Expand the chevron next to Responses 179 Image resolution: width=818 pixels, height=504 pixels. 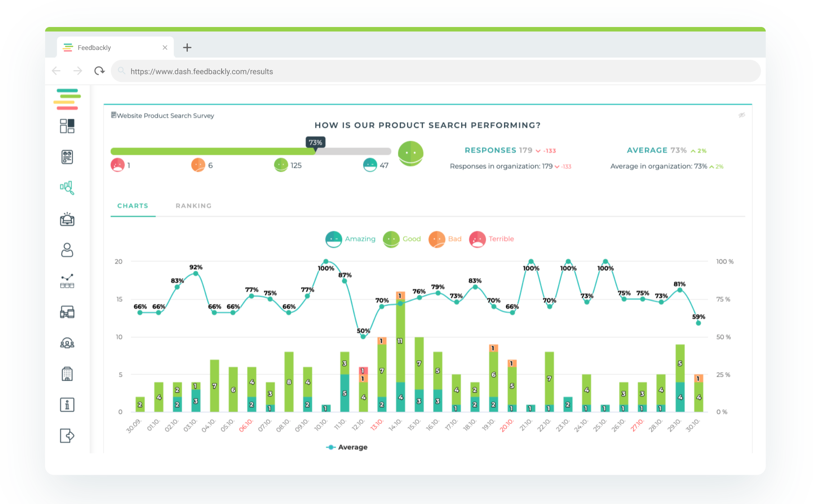pos(538,150)
